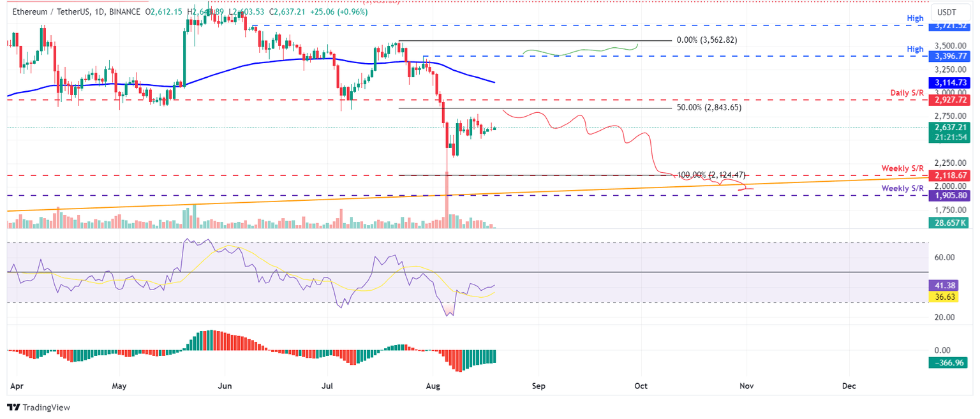
Task: Select the blue moving average label 3,114.73
Action: pos(948,82)
